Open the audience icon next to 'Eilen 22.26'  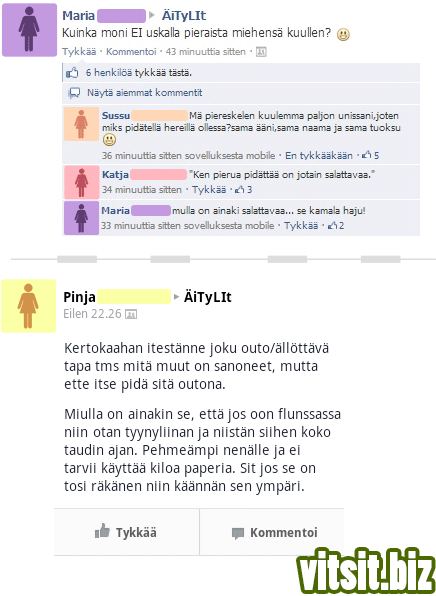[x=131, y=314]
